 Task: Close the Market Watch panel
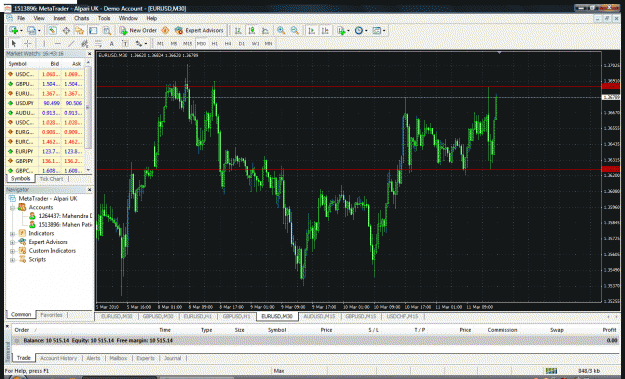point(89,54)
